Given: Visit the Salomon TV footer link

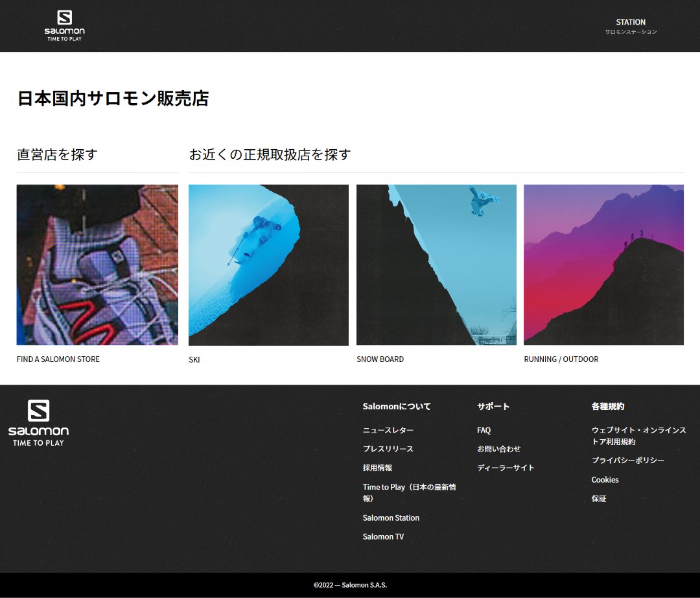Looking at the screenshot, I should pos(383,536).
